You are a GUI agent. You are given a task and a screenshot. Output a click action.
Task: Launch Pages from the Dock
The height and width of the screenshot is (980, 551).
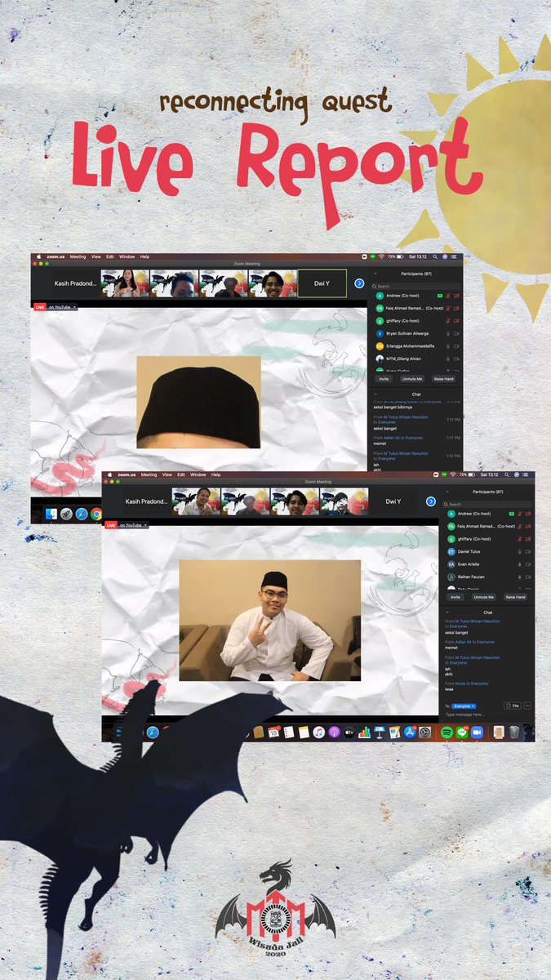click(x=394, y=732)
